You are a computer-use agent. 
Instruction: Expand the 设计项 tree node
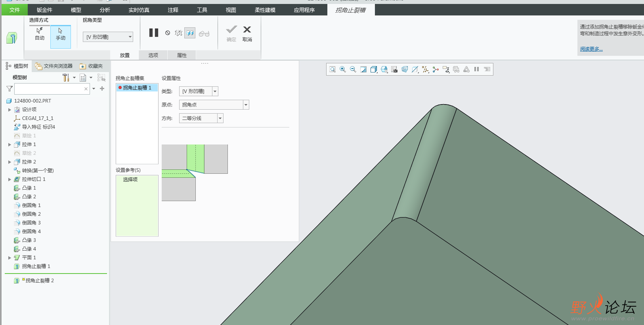[x=10, y=110]
